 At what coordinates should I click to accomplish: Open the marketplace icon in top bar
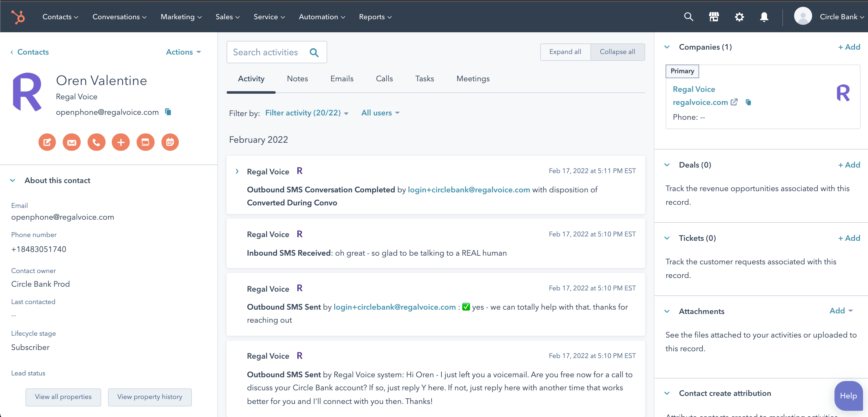[x=714, y=17]
